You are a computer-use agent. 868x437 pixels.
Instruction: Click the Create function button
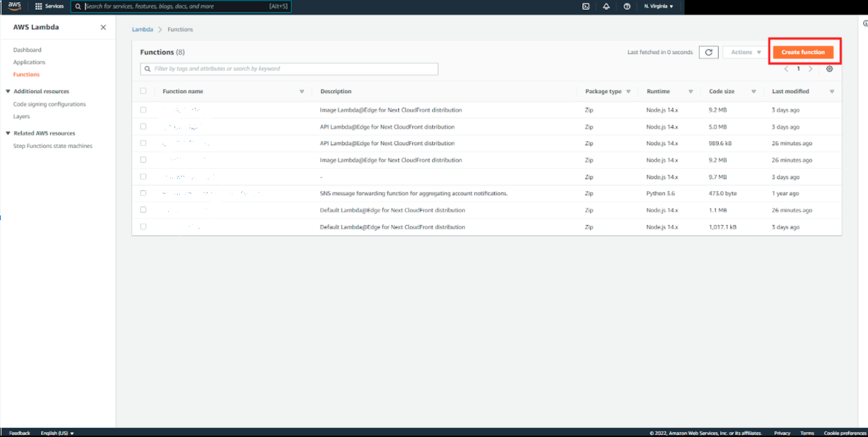pos(803,52)
